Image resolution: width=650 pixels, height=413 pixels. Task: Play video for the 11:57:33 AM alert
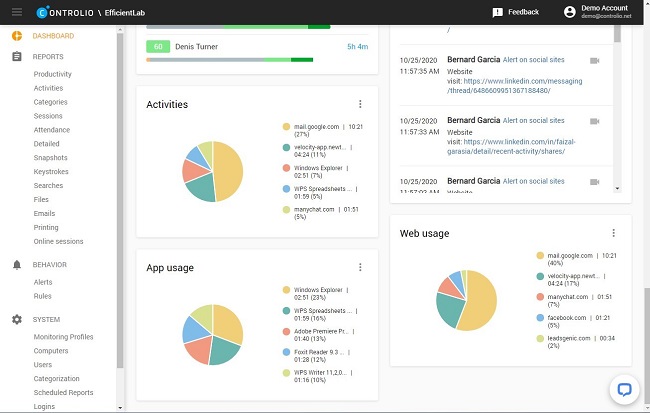(594, 121)
